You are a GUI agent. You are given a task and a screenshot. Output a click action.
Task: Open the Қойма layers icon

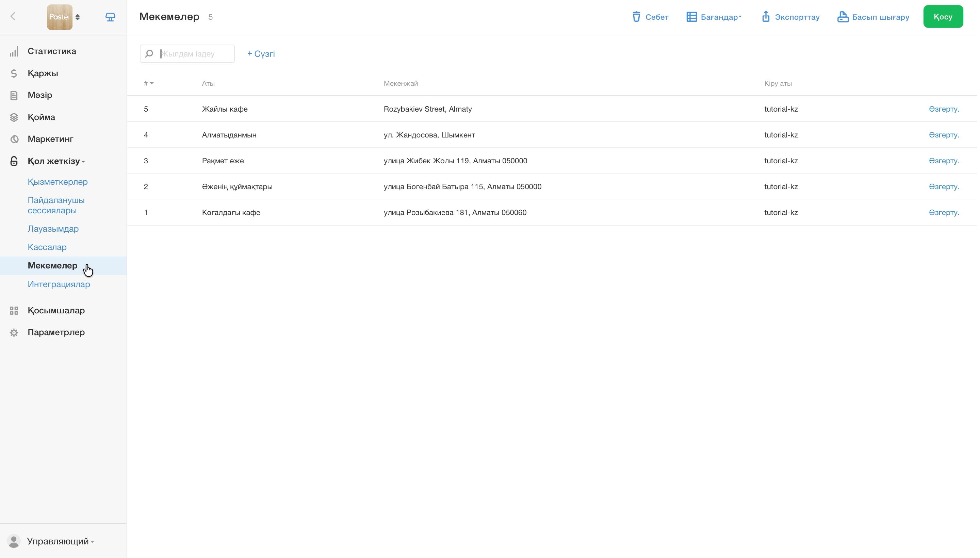(14, 118)
